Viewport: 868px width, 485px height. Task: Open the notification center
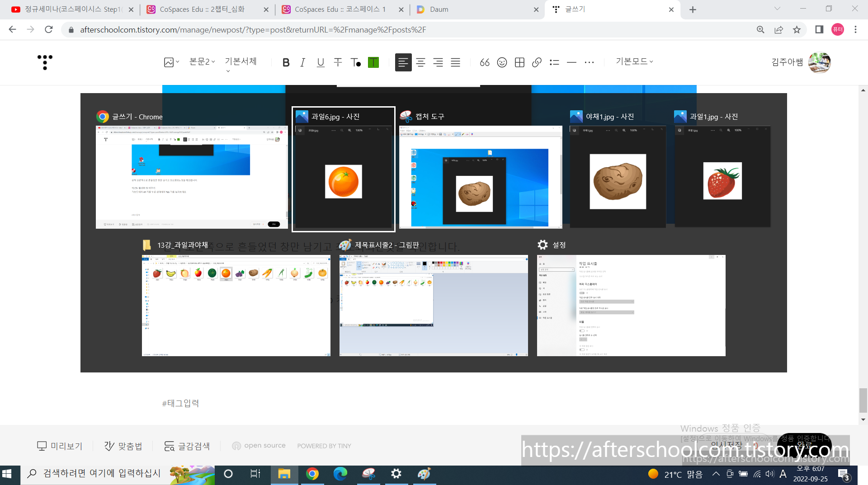[x=844, y=475]
